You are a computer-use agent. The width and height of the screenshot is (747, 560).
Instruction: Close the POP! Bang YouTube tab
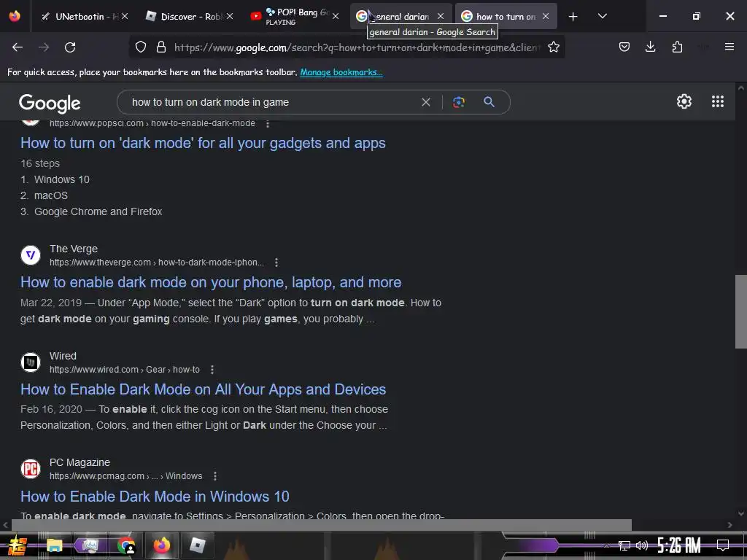[x=336, y=16]
